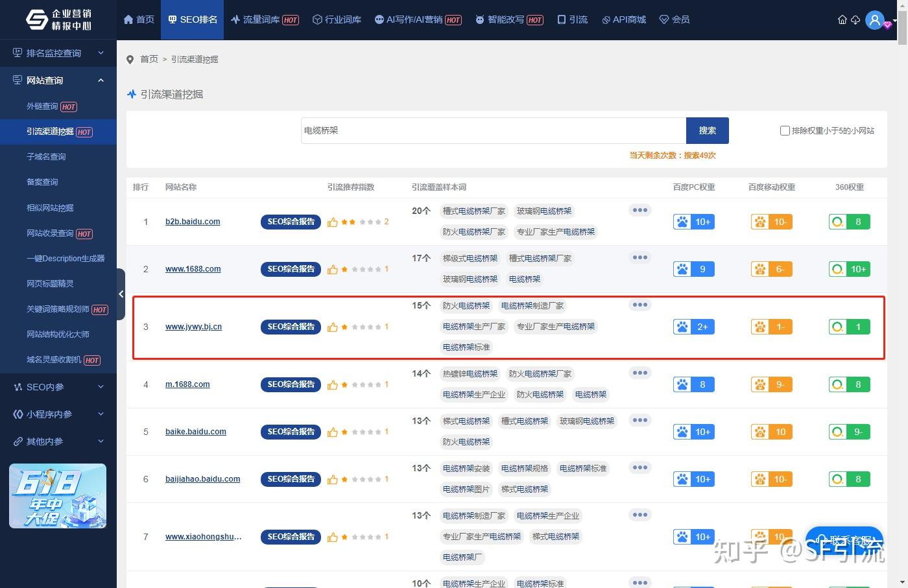The height and width of the screenshot is (588, 908).
Task: Select 网站收录查询 in sidebar
Action: click(58, 233)
